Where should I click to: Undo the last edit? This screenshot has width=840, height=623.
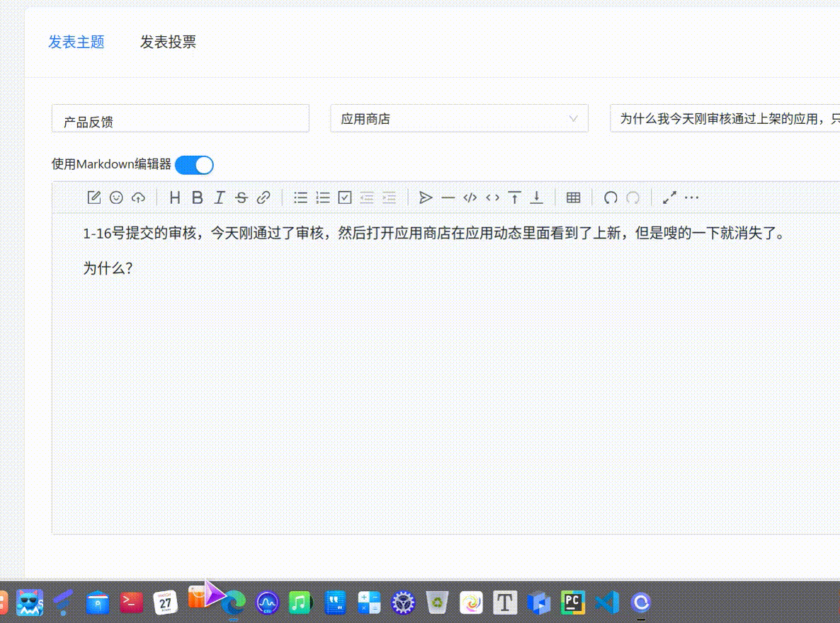pos(611,198)
